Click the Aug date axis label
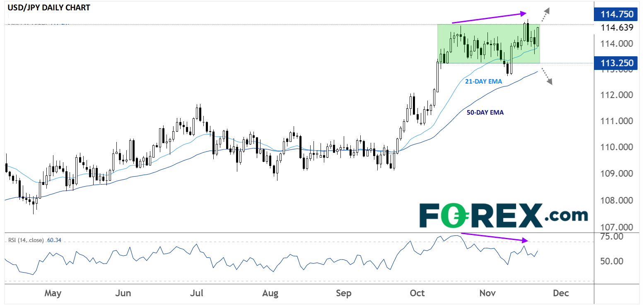Image resolution: width=644 pixels, height=307 pixels. coord(270,293)
